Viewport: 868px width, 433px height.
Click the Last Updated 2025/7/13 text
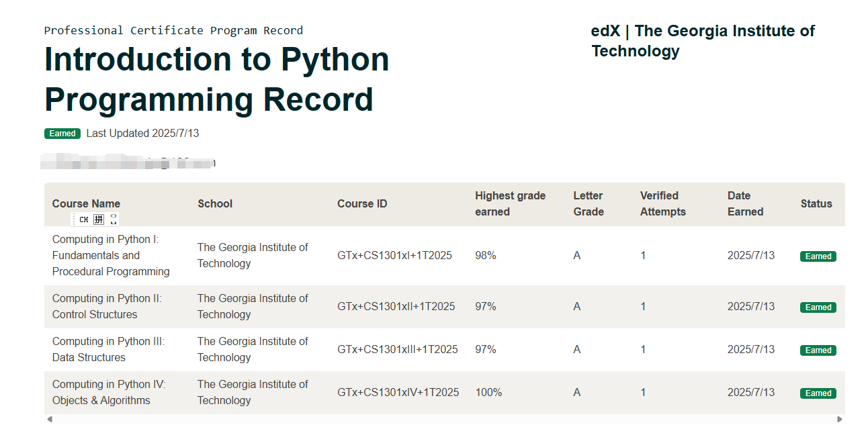coord(142,133)
